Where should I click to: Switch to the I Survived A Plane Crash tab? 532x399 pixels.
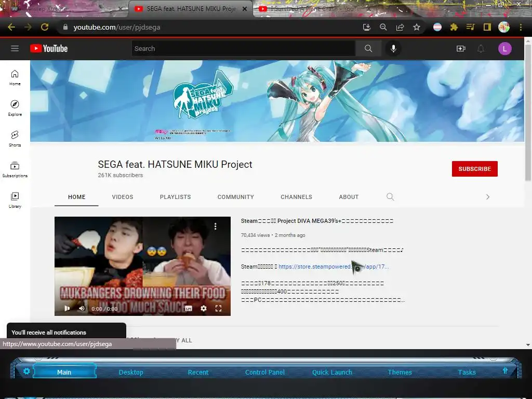312,9
